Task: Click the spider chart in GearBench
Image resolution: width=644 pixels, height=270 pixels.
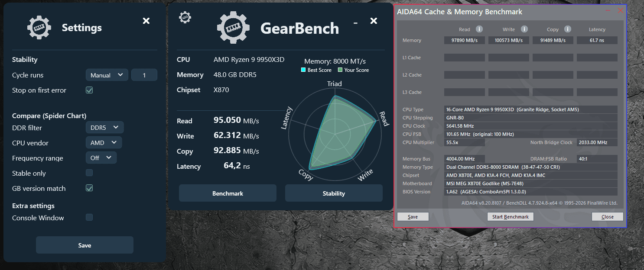Action: pos(335,135)
